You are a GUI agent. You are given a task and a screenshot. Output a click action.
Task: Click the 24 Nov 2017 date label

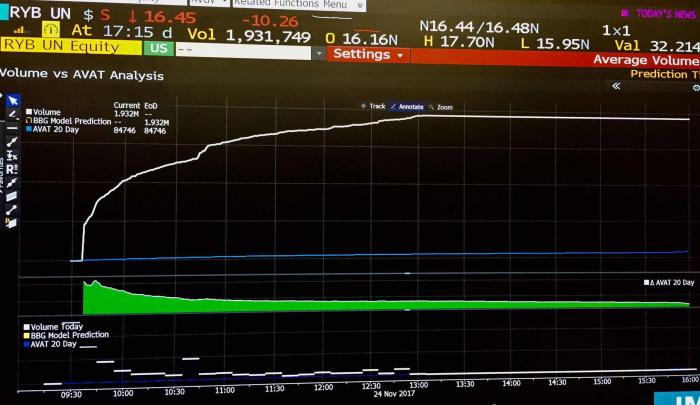[x=394, y=394]
